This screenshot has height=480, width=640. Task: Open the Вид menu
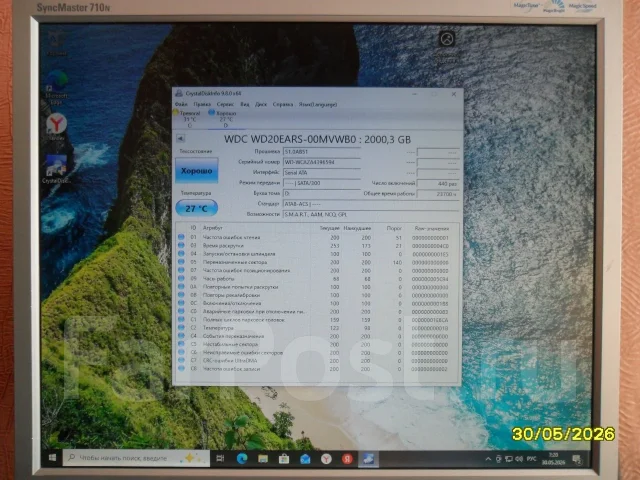(x=245, y=104)
